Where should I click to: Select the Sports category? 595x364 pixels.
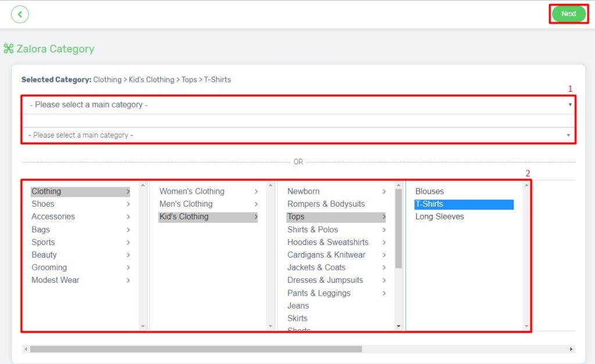80,242
